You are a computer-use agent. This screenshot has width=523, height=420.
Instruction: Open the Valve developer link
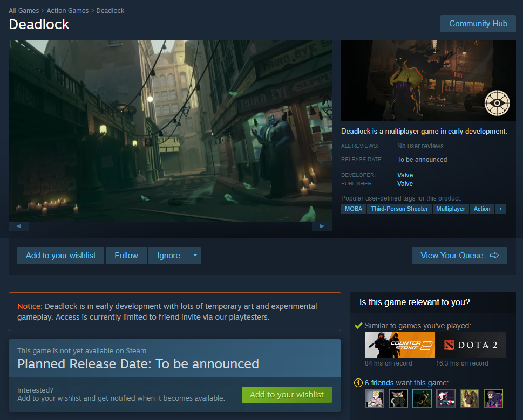pyautogui.click(x=405, y=175)
